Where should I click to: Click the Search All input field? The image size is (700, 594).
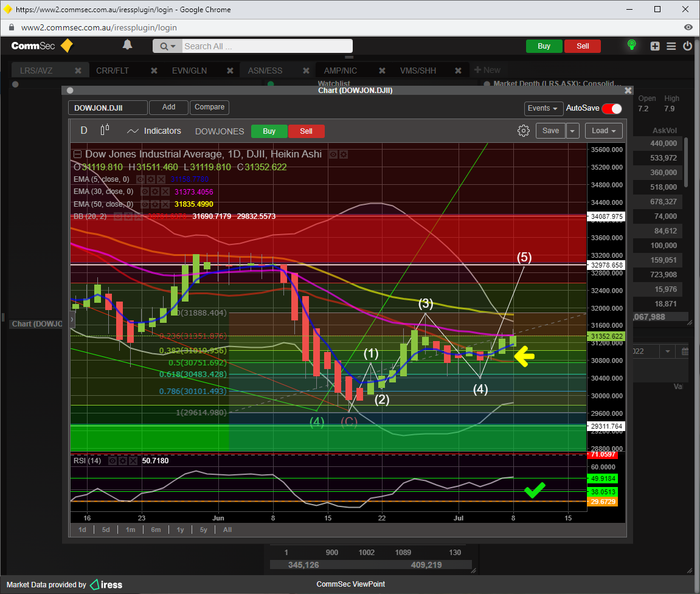(x=267, y=46)
